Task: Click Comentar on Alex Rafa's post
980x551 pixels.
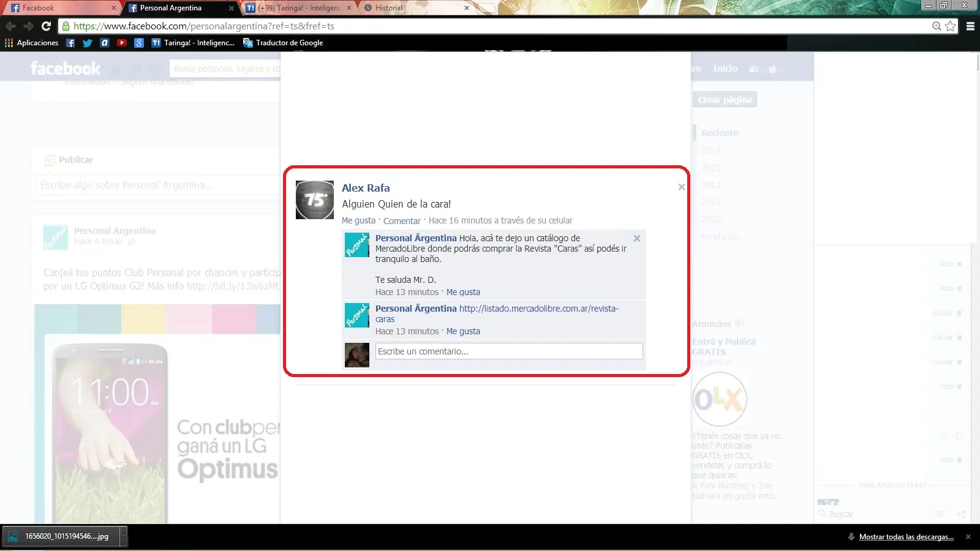Action: tap(402, 221)
